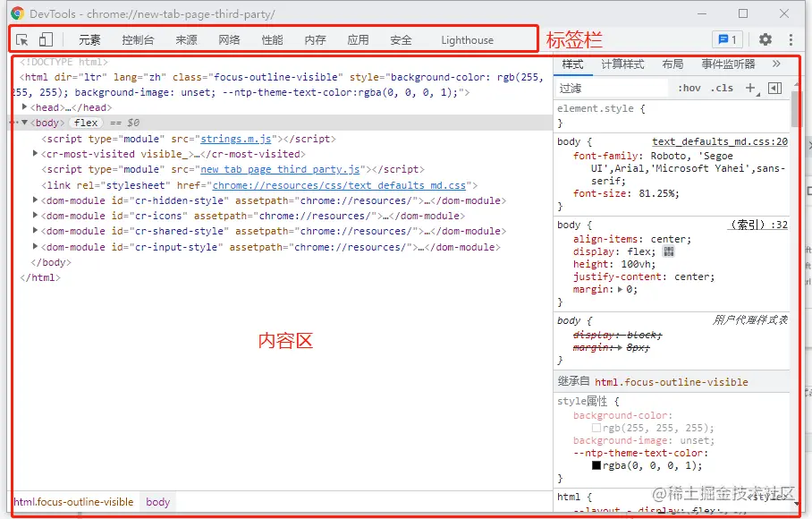Select the closing </html> tag line

(x=40, y=277)
